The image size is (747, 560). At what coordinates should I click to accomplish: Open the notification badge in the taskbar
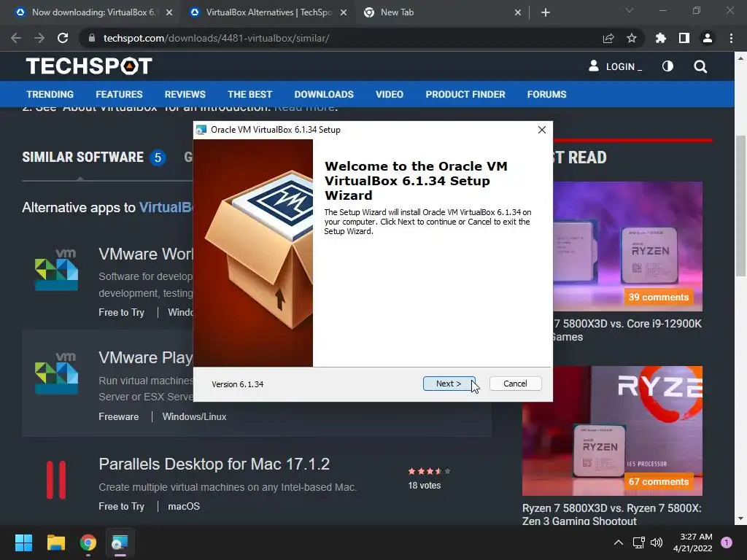coord(727,542)
